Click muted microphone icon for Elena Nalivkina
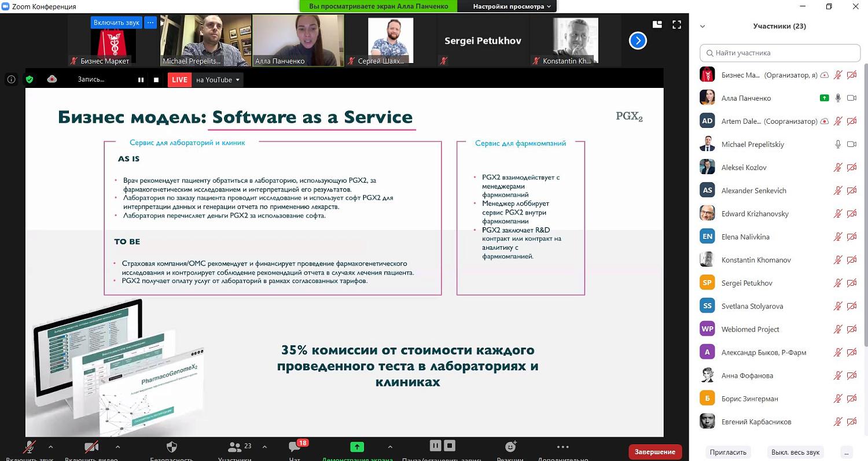Screen dimensions: 868x461 pos(837,237)
